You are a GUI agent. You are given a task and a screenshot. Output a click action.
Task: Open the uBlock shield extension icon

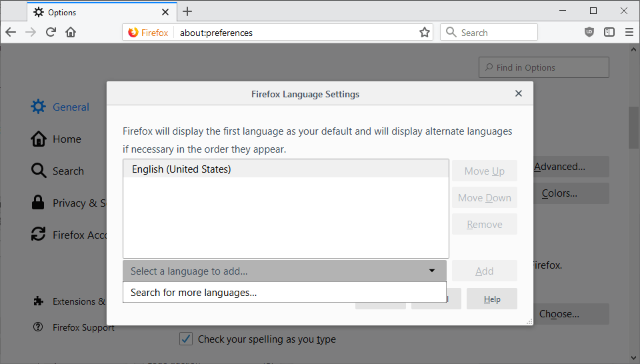click(589, 32)
